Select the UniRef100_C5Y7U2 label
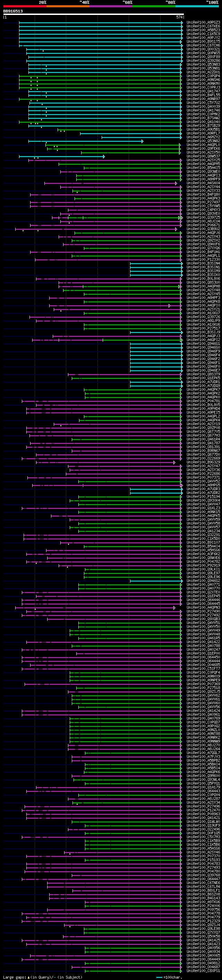The height and width of the screenshot is (980, 222). pyautogui.click(x=203, y=103)
